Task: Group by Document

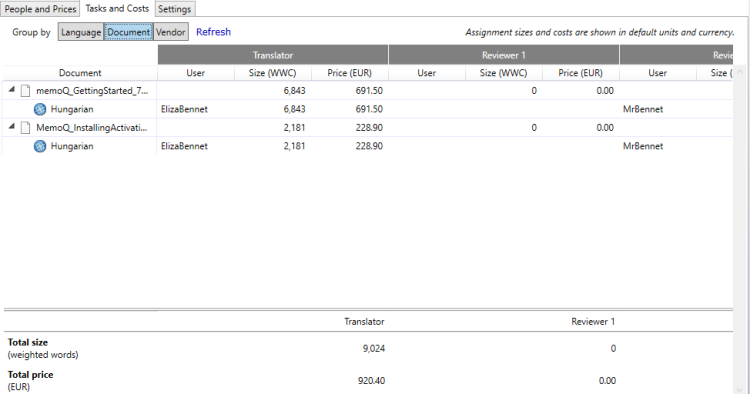Action: [x=129, y=32]
